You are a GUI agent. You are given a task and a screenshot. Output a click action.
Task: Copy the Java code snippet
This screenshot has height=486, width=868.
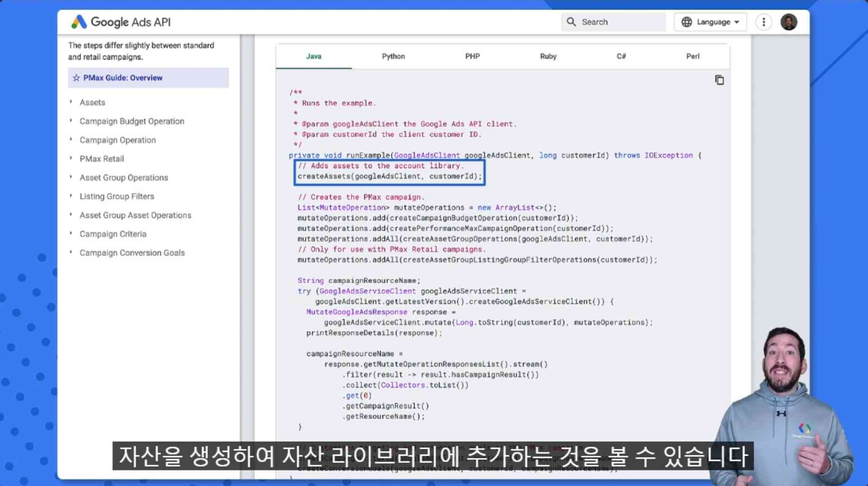click(719, 80)
